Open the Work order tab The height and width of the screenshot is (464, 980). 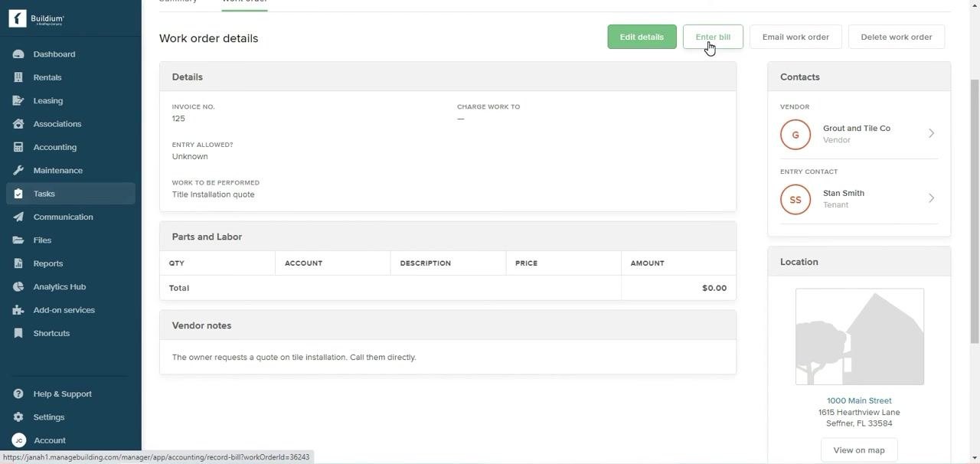[x=244, y=2]
